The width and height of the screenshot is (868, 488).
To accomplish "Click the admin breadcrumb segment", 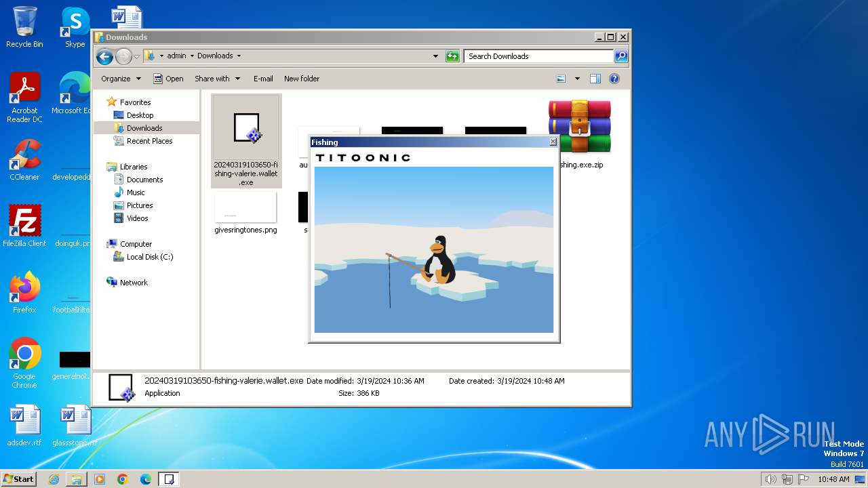I will tap(176, 56).
